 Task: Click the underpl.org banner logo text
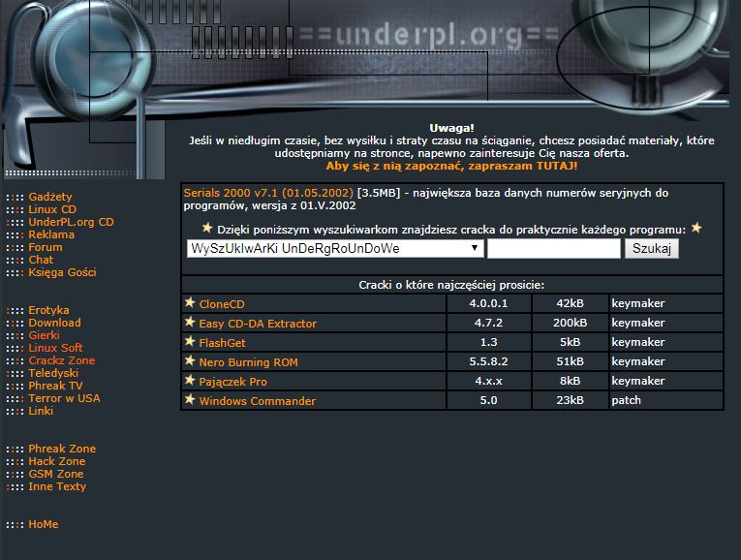click(x=429, y=35)
